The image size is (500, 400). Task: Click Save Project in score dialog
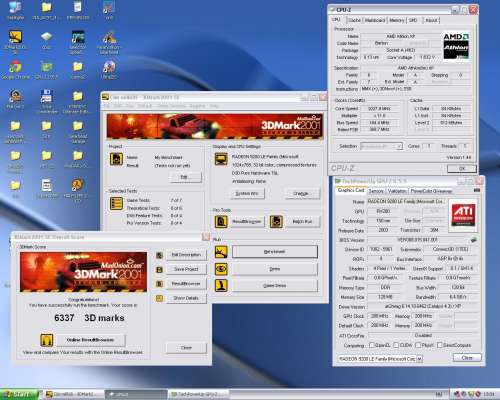tap(186, 269)
